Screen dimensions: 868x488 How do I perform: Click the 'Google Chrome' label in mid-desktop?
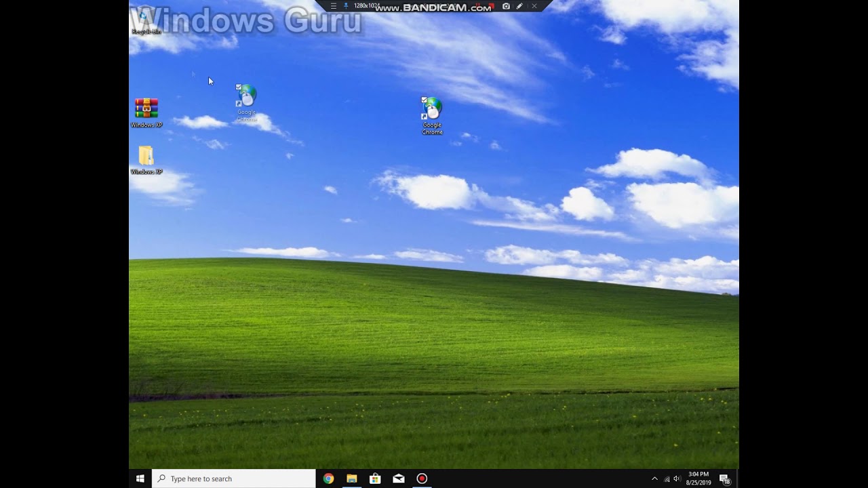432,129
